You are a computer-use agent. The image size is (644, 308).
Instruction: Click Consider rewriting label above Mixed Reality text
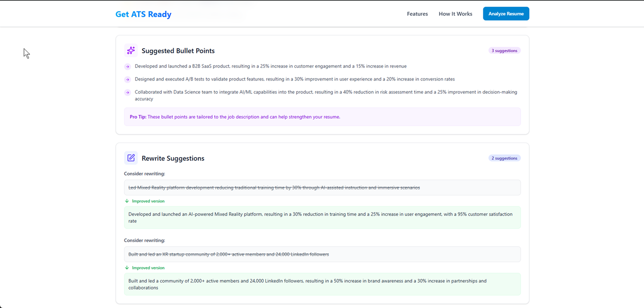144,174
